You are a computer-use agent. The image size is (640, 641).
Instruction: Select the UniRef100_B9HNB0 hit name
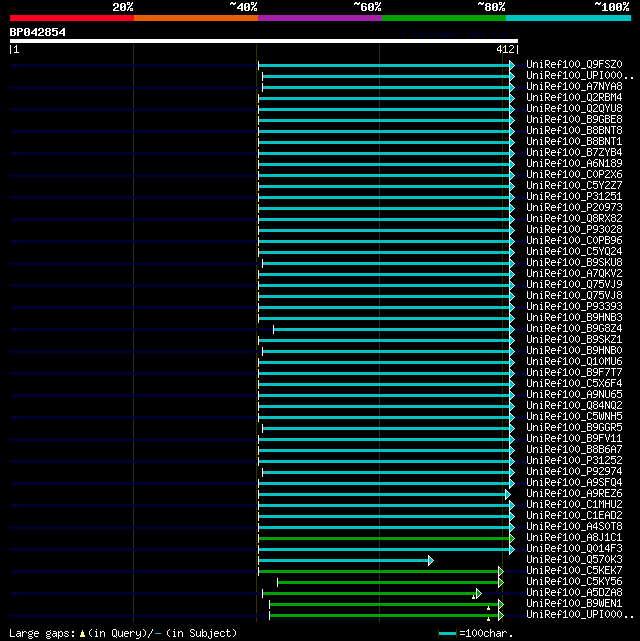574,351
